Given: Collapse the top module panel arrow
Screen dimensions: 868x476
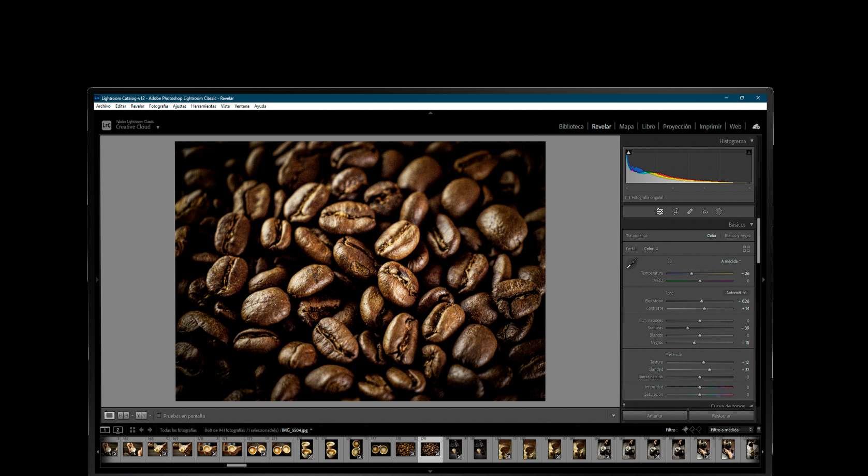Looking at the screenshot, I should [431, 112].
